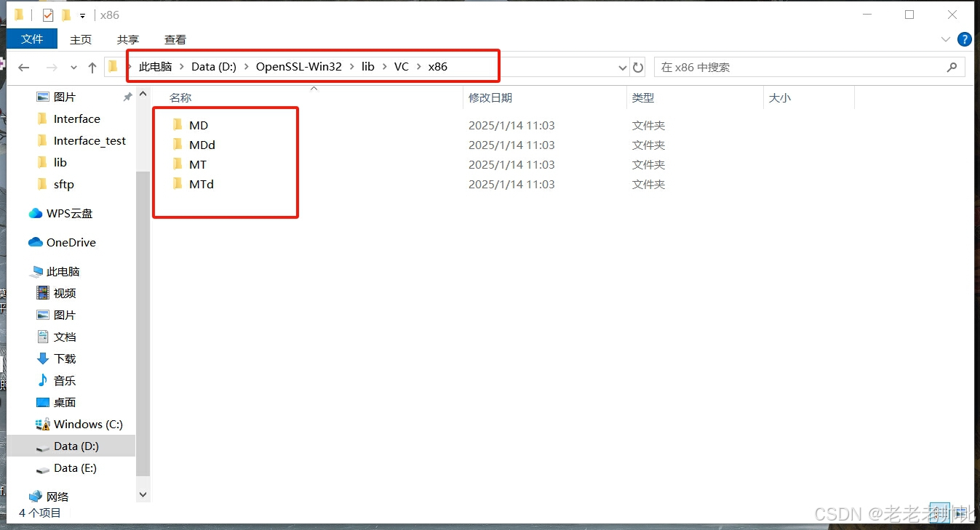Refresh the folder view
This screenshot has width=980, height=530.
(638, 67)
